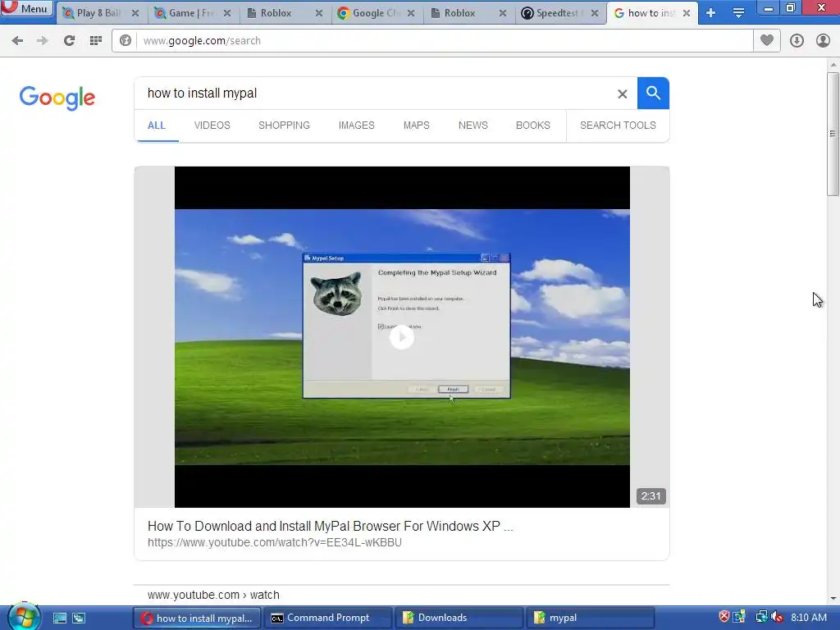Image resolution: width=840 pixels, height=630 pixels.
Task: Go forward to next page
Action: [x=43, y=41]
